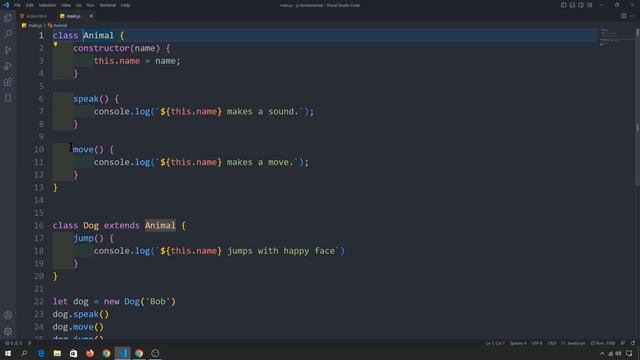Image resolution: width=640 pixels, height=360 pixels.
Task: Click Animal in the breadcrumb
Action: click(60, 25)
